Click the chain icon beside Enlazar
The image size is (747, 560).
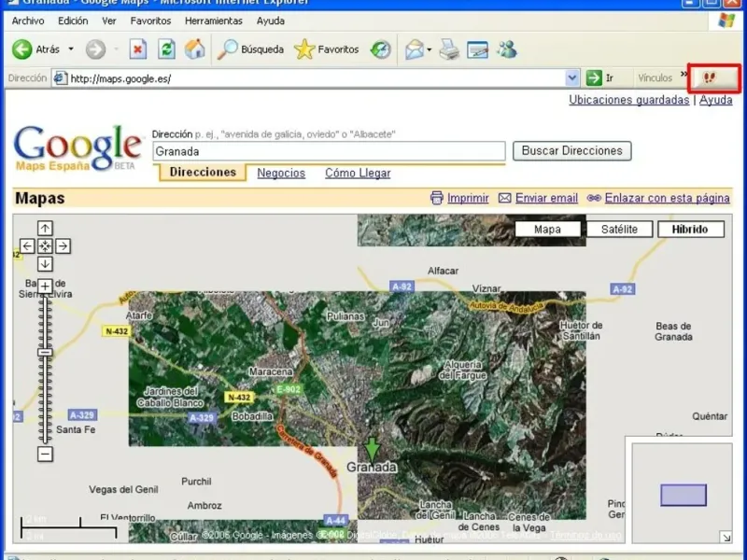[x=594, y=198]
